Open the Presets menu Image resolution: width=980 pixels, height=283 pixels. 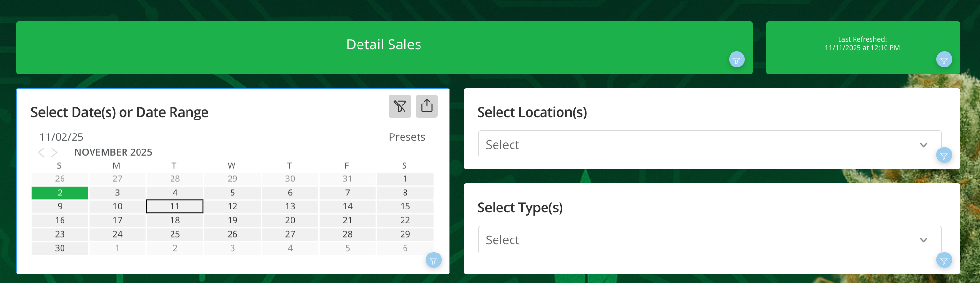(407, 137)
